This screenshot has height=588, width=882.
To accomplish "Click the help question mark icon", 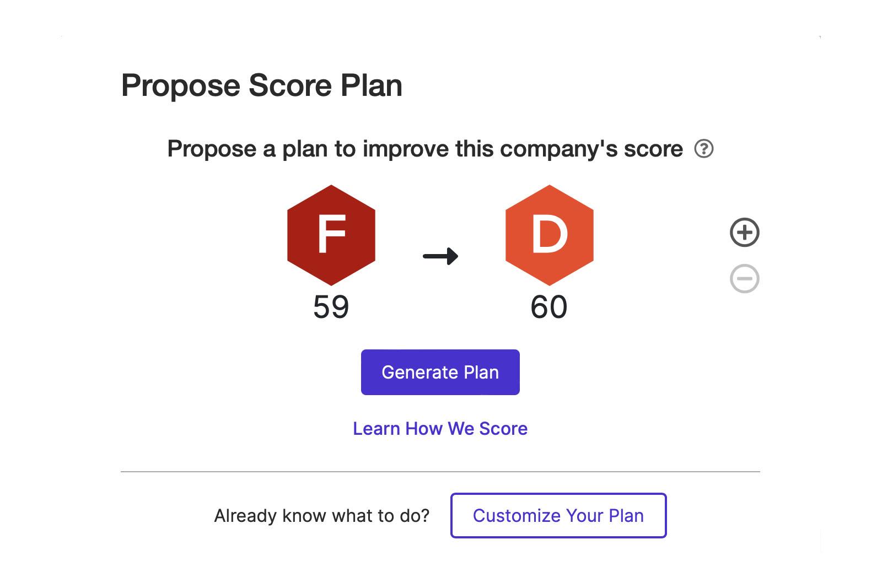I will 703,149.
